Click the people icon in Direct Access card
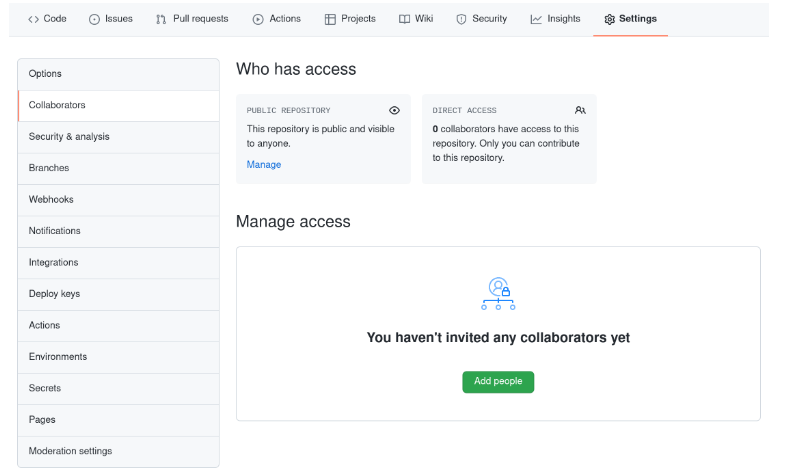The height and width of the screenshot is (476, 785). pos(580,110)
